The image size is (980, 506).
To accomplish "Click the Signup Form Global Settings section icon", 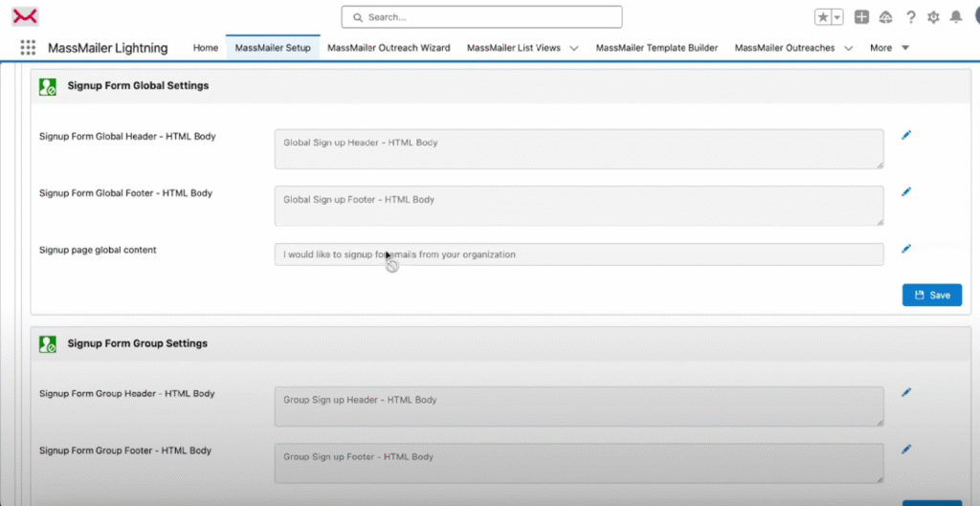I will coord(48,86).
